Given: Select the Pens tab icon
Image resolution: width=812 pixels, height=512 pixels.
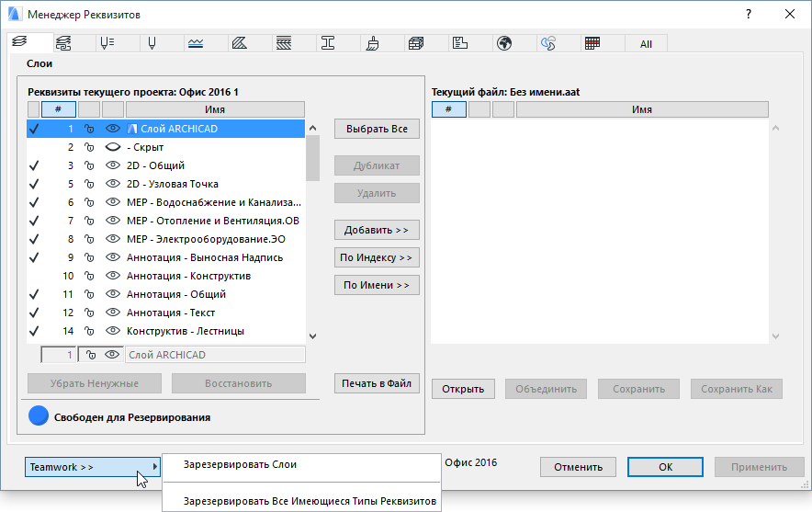Looking at the screenshot, I should click(152, 43).
